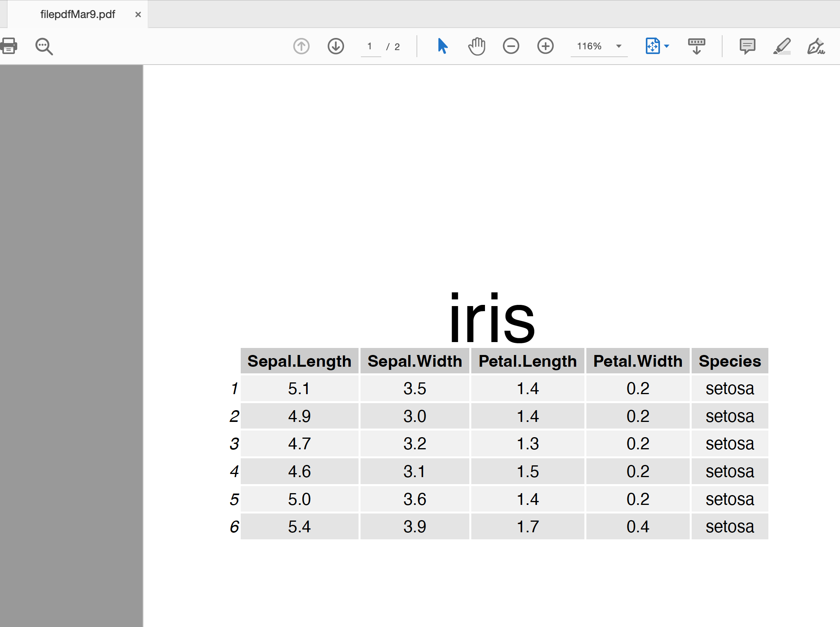The width and height of the screenshot is (840, 627).
Task: Click row index number 6
Action: (234, 527)
